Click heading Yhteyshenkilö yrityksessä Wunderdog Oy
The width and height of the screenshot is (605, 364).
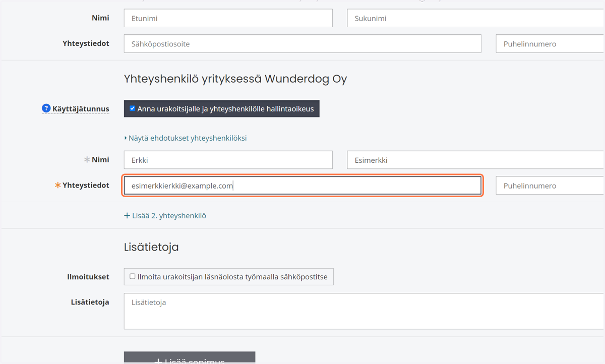click(x=235, y=79)
